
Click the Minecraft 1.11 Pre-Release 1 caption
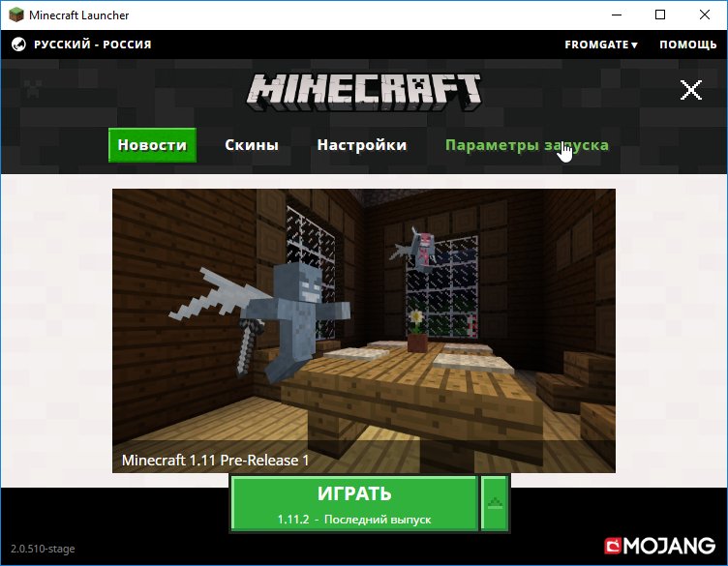tap(216, 461)
